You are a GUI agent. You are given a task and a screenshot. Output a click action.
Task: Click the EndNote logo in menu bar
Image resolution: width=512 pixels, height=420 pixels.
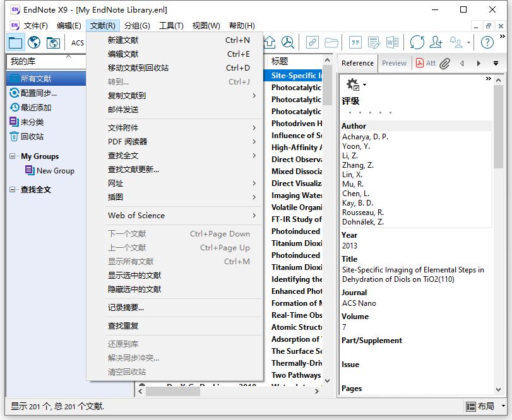coord(15,25)
